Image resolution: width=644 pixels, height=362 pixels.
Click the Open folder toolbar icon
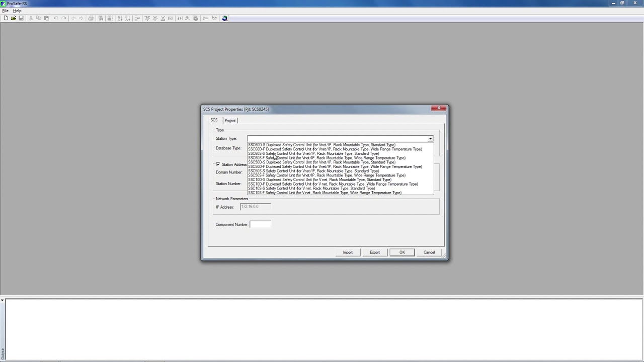(14, 18)
